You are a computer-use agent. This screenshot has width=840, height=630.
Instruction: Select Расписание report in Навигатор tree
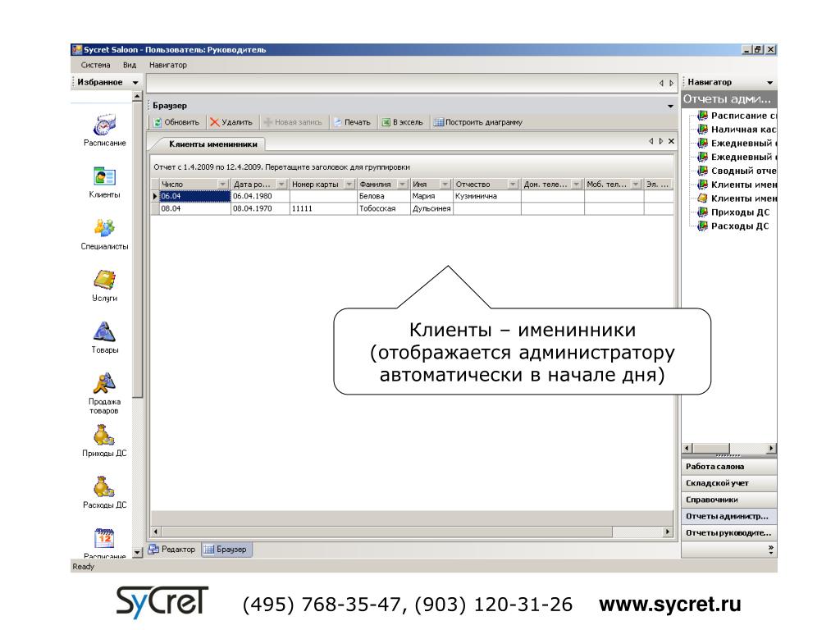click(x=737, y=115)
